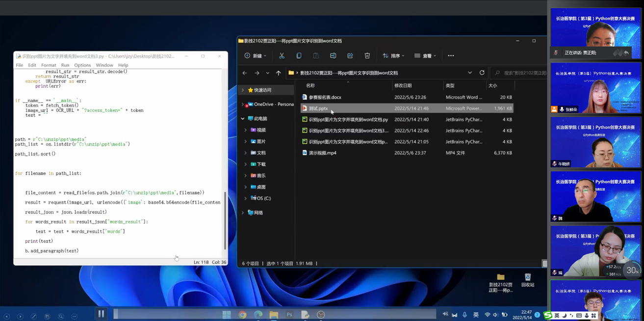Open the 排序 sort dropdown
The height and width of the screenshot is (321, 644).
[x=393, y=56]
